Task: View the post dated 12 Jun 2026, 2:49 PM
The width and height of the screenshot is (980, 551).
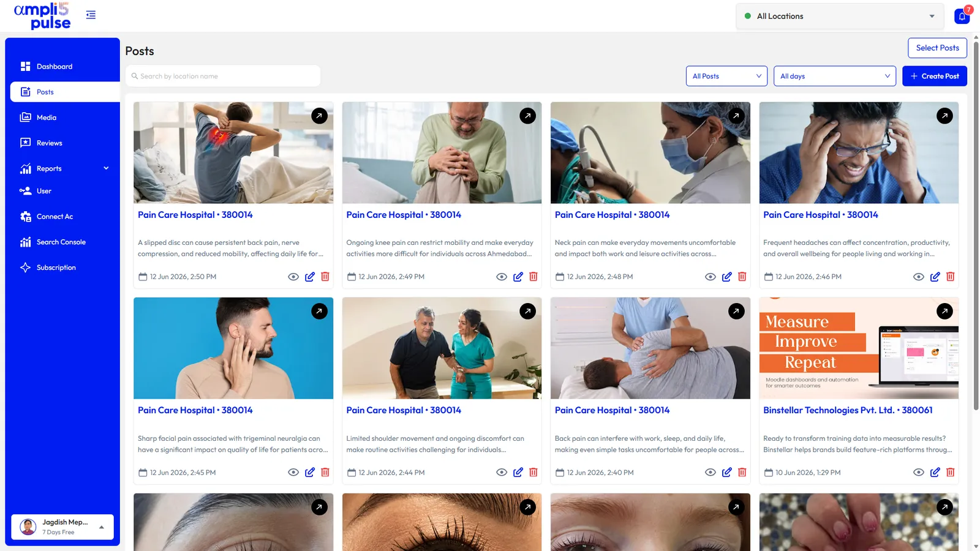Action: point(502,277)
